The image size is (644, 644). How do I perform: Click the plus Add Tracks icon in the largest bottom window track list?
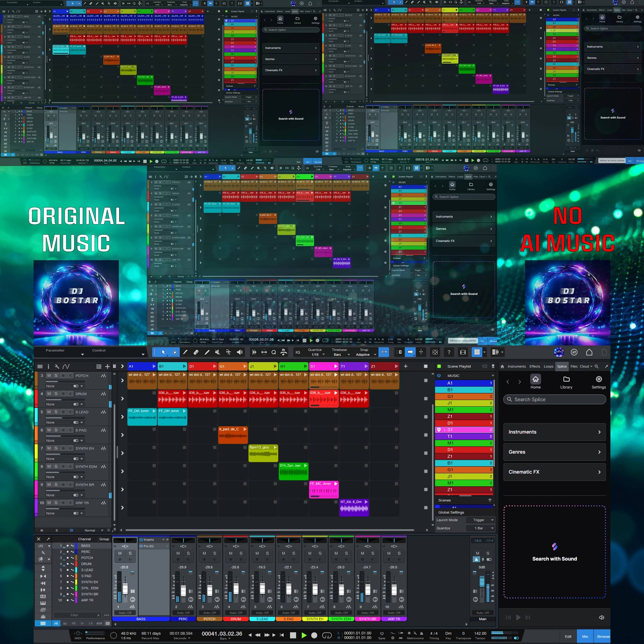tap(107, 366)
